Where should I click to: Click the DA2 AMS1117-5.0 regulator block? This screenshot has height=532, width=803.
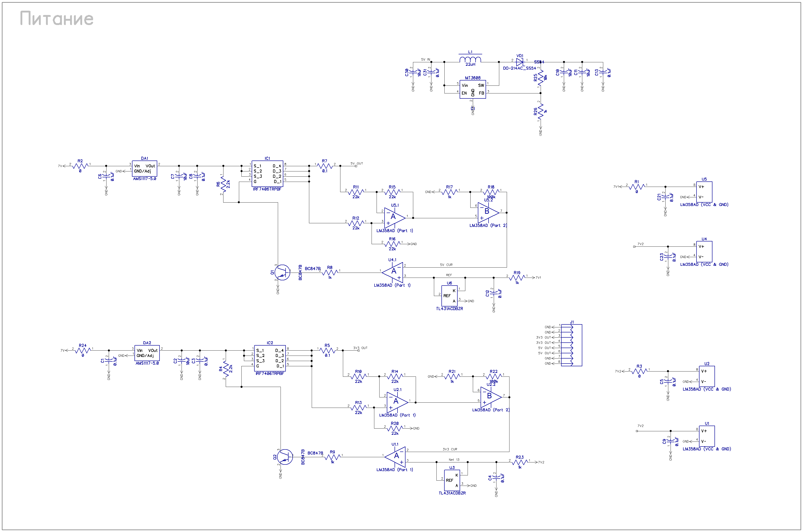click(x=147, y=353)
